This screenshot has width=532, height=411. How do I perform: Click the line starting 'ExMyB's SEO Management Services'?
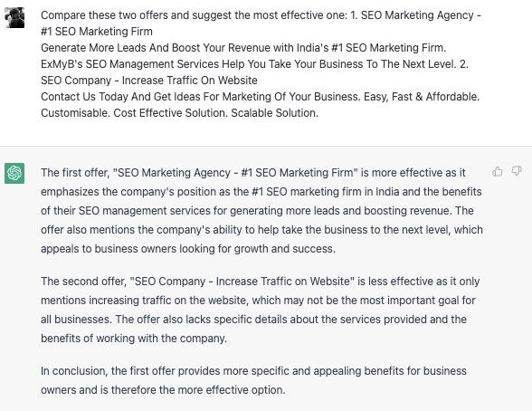254,64
